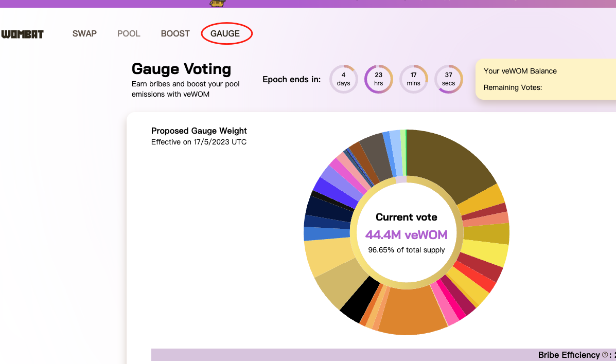Screen dimensions: 616x364
Task: Select the circled GAUGE tab
Action: 225,33
